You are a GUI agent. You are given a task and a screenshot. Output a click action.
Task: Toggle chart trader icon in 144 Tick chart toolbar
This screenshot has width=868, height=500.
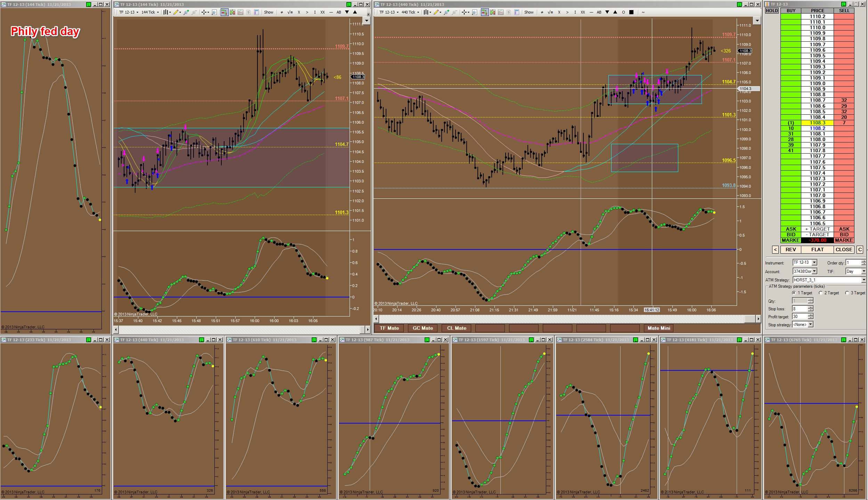[x=224, y=12]
